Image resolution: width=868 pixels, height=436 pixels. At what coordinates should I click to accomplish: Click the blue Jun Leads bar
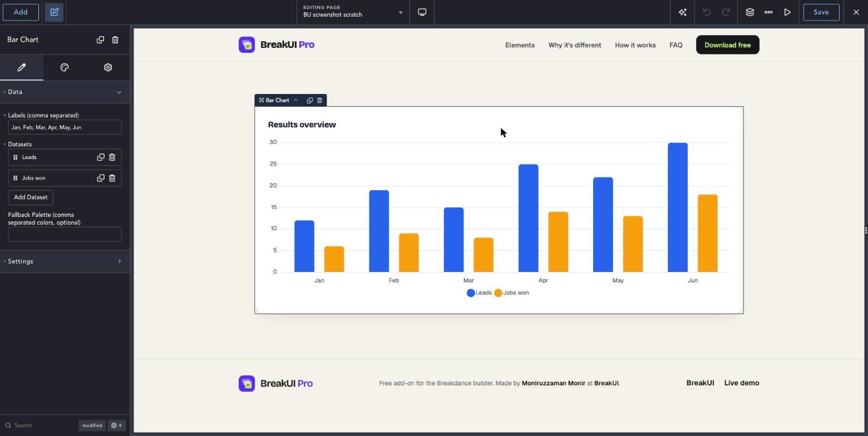click(x=678, y=207)
